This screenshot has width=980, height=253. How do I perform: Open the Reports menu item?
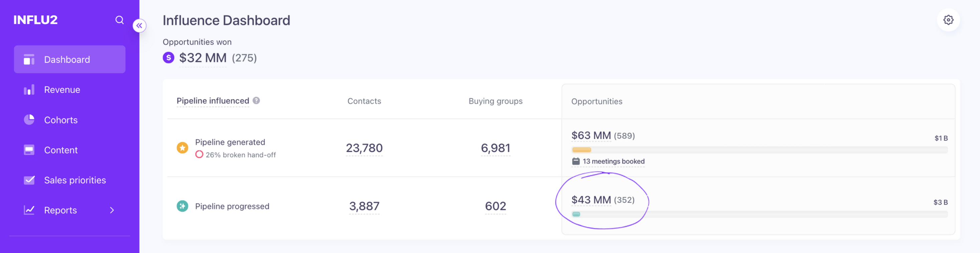[x=69, y=210]
